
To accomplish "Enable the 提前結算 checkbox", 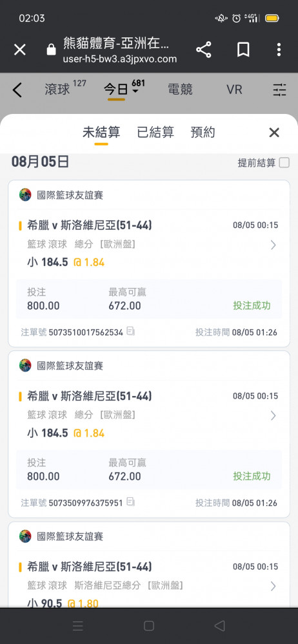I will 284,163.
